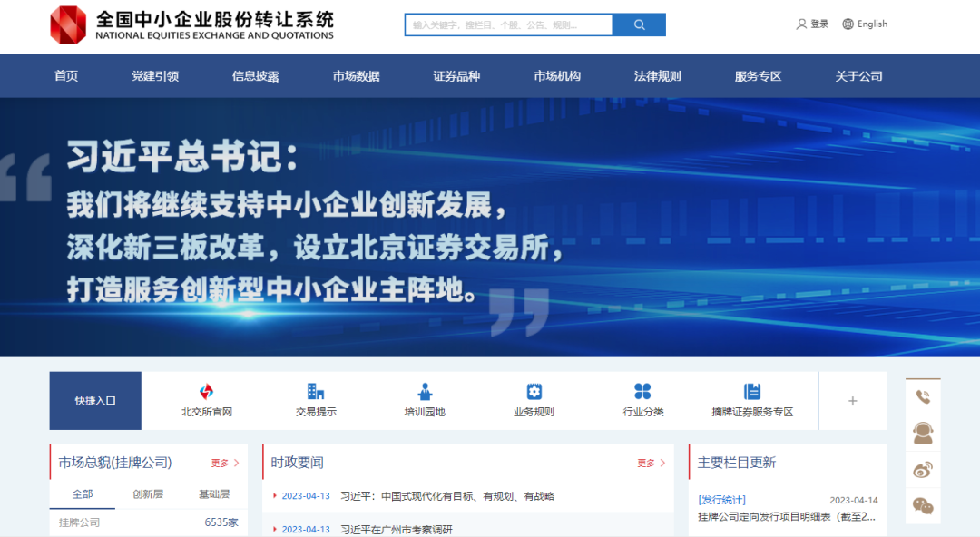Focus the keyword search input field

[x=508, y=25]
